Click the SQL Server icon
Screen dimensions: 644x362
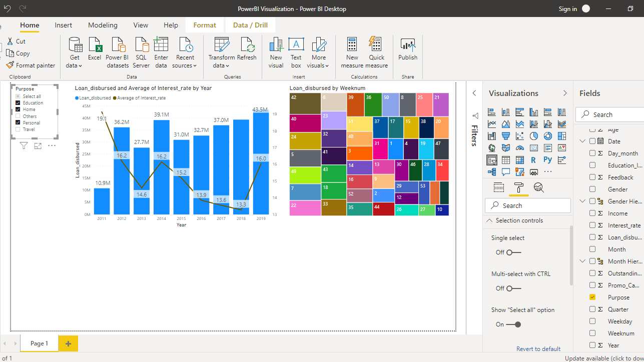point(141,45)
